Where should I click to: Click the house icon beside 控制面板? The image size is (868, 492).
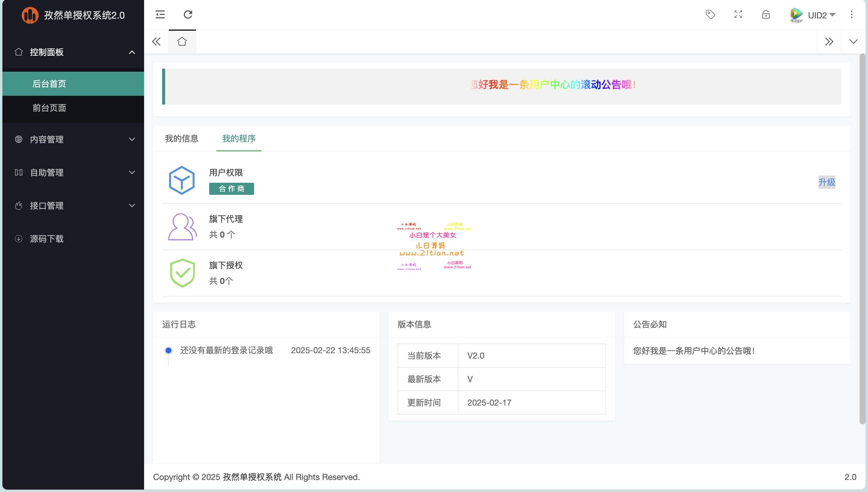[x=19, y=52]
